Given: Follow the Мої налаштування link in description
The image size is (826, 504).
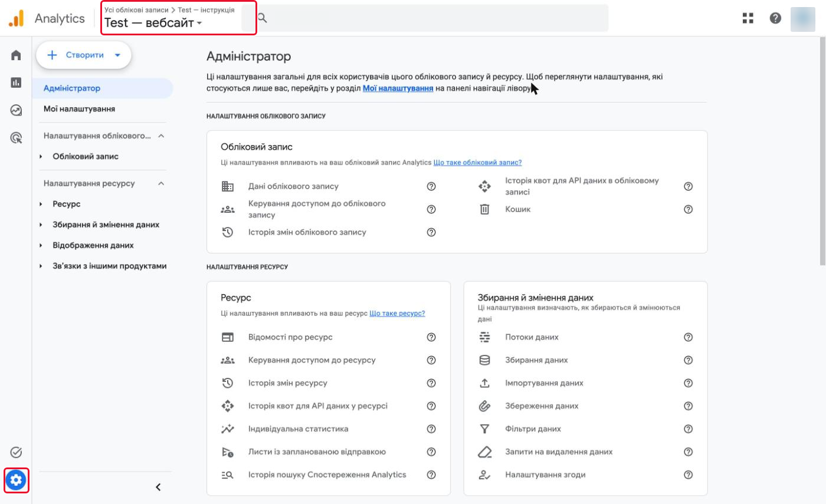Looking at the screenshot, I should [x=398, y=88].
